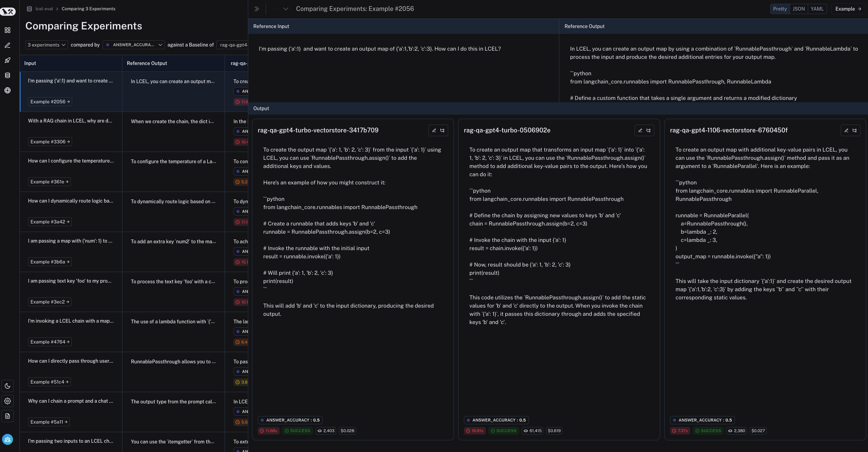Go to next example with down chevron
Viewport: 868px width, 452px height.
tap(286, 9)
